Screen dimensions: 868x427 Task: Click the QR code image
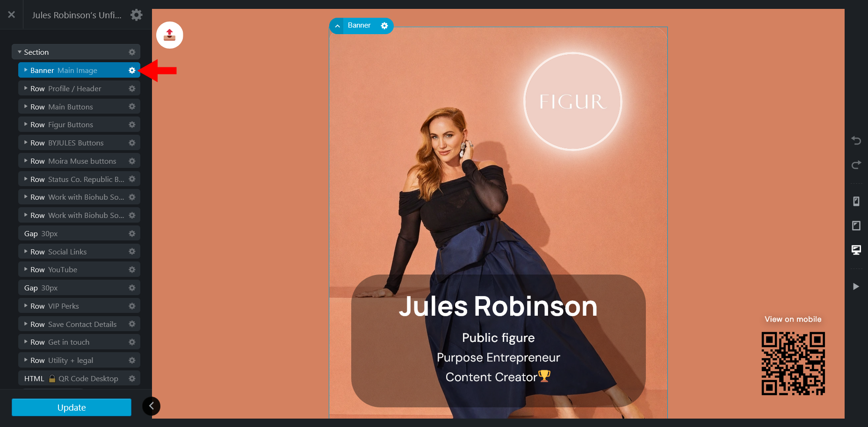793,363
